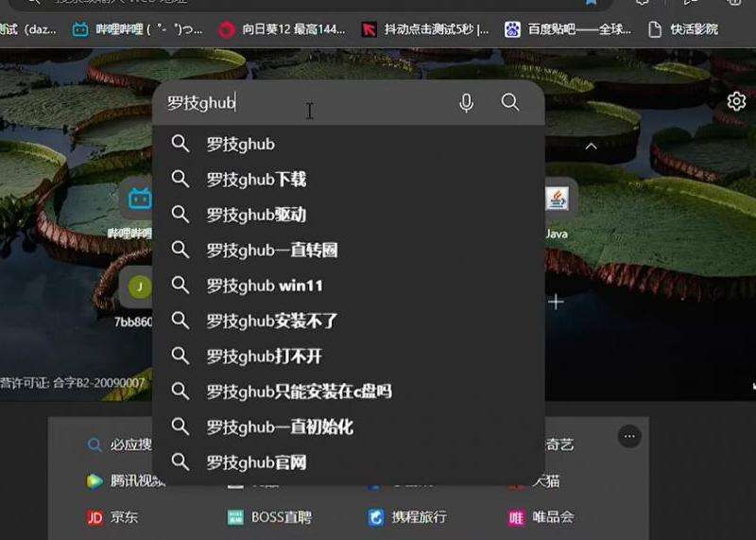Viewport: 756px width, 540px height.
Task: Open 京东 link in site list
Action: 112,517
